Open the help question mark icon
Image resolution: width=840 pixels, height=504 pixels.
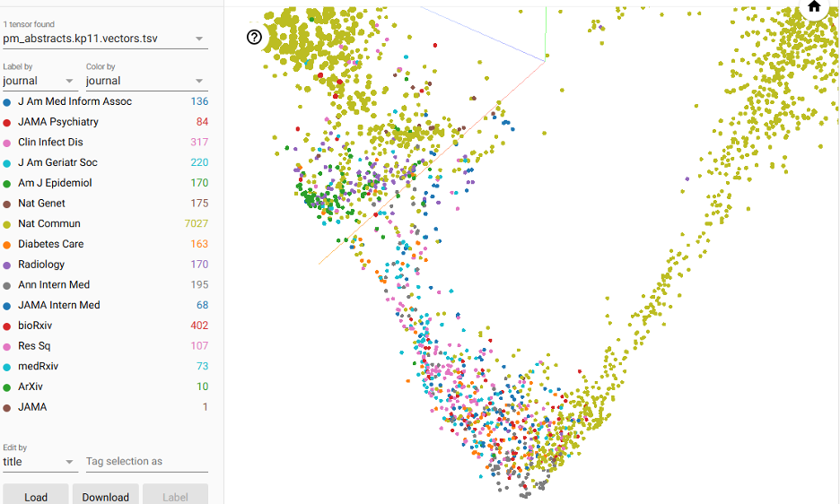(255, 37)
